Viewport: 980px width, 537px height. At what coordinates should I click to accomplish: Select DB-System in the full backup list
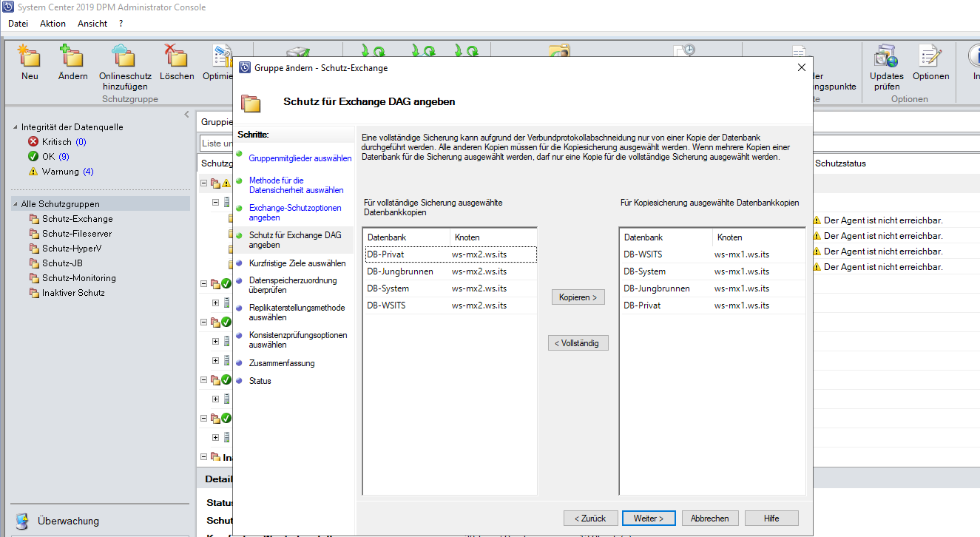450,288
